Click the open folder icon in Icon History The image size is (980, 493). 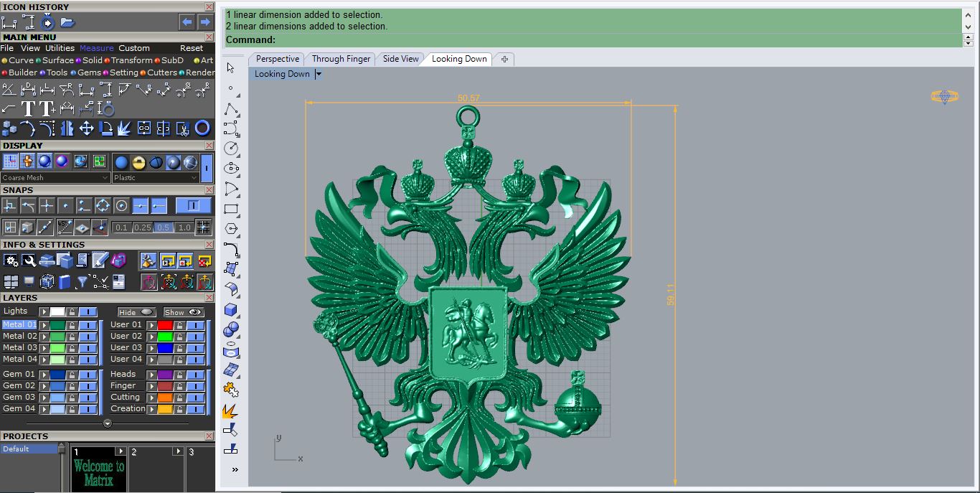tap(67, 22)
